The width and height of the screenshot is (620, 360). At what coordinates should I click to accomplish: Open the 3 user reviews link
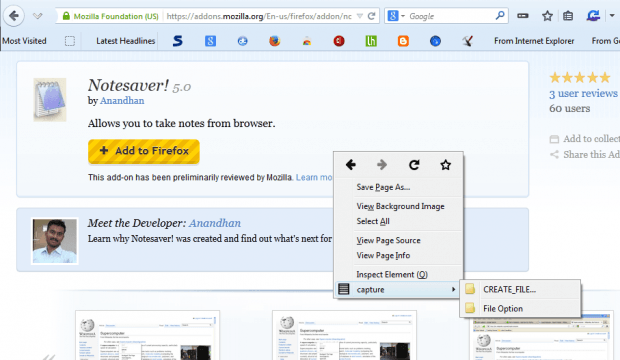pyautogui.click(x=583, y=93)
